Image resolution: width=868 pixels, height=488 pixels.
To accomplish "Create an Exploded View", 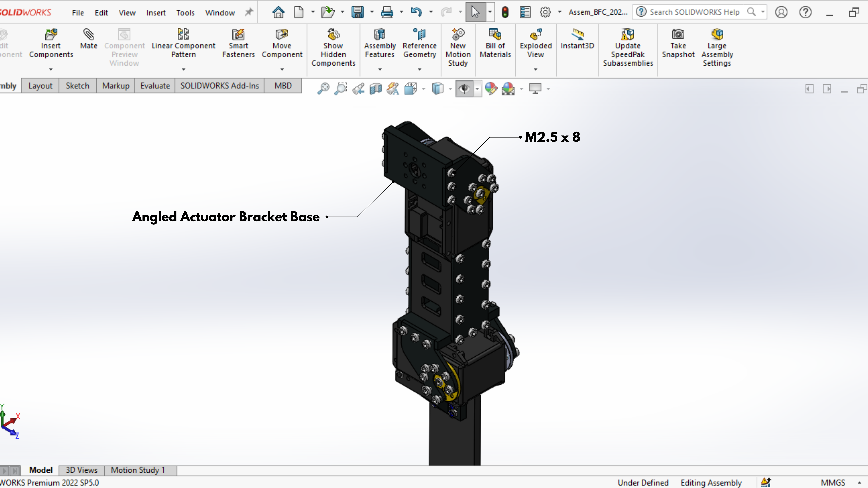I will click(536, 43).
